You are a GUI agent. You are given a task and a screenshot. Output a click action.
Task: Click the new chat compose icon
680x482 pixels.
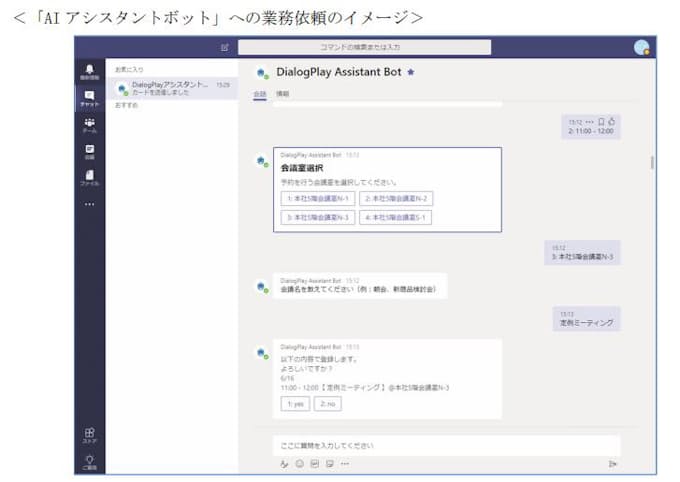pos(225,47)
